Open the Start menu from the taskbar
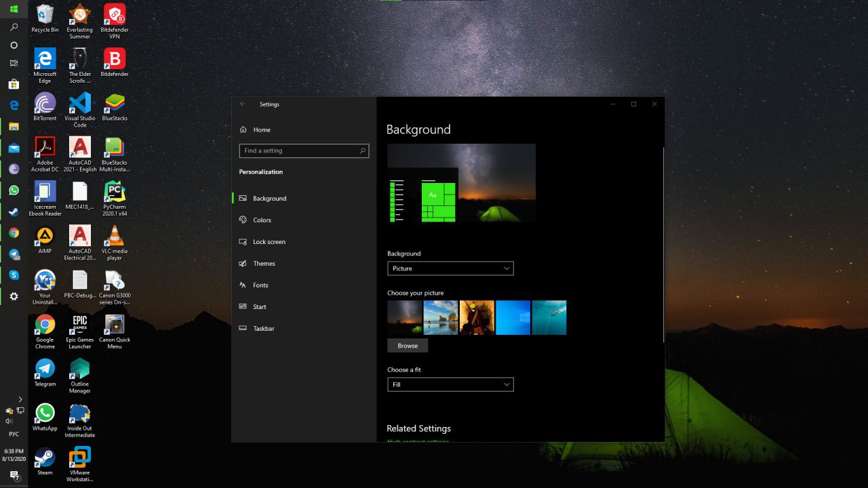This screenshot has width=868, height=488. [14, 9]
